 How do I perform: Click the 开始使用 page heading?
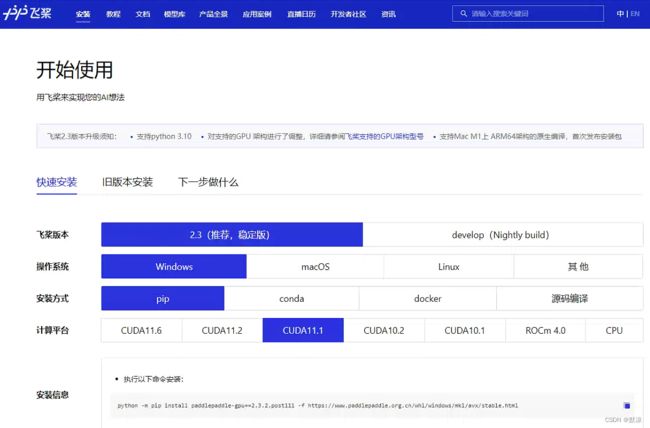pyautogui.click(x=75, y=70)
